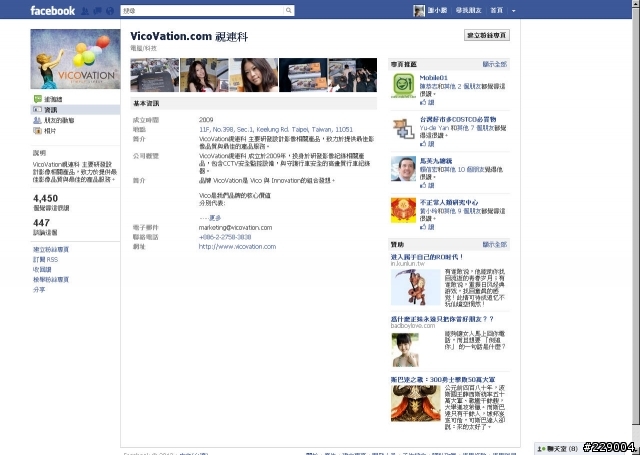Select the 資訊 Info tab in sidebar
The image size is (640, 455).
pyautogui.click(x=75, y=110)
